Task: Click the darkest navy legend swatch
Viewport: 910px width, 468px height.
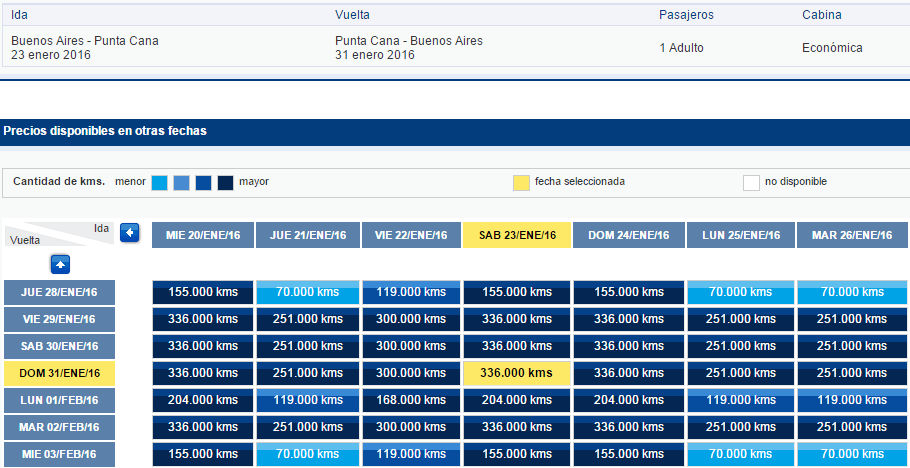Action: coord(225,182)
